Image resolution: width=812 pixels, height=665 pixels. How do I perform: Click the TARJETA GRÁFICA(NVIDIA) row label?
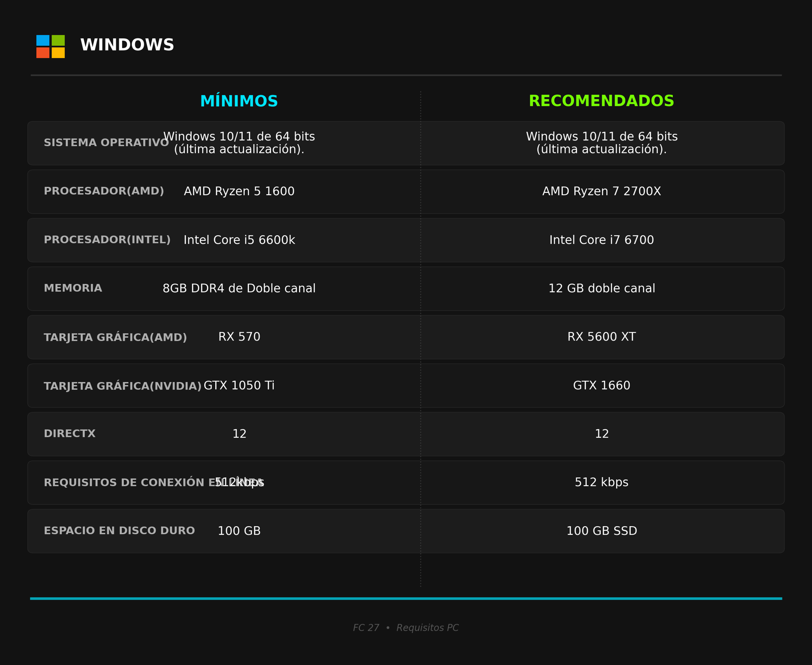(x=123, y=386)
